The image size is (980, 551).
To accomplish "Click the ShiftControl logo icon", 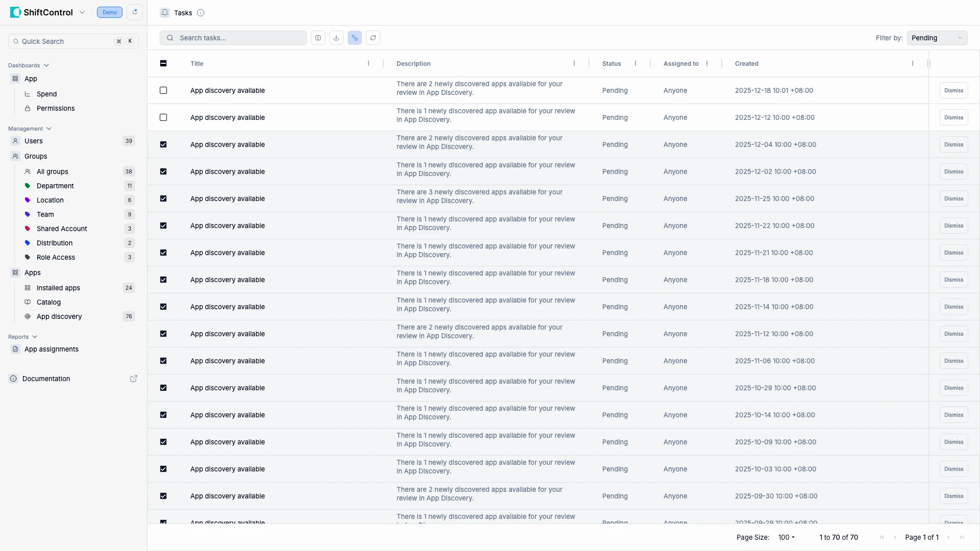I will click(15, 12).
